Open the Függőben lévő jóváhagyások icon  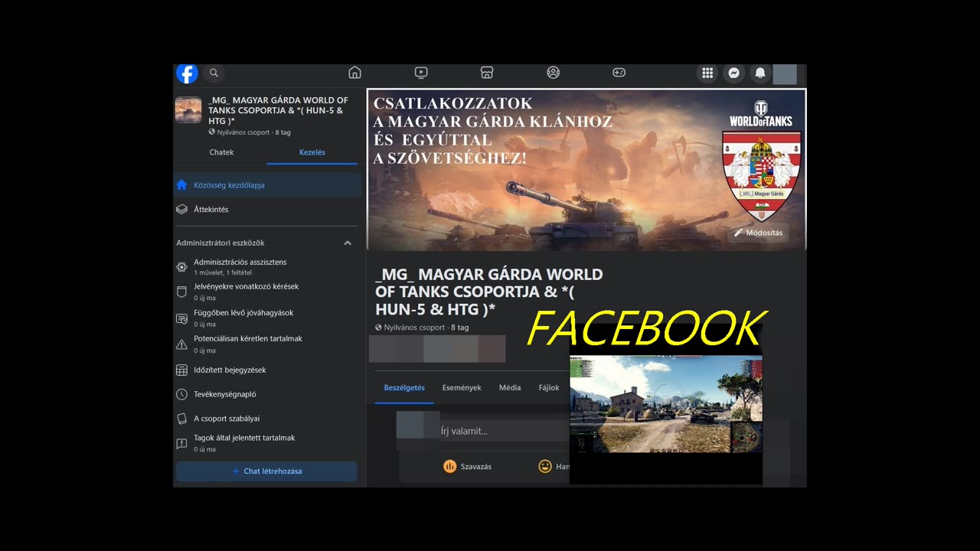coord(181,318)
